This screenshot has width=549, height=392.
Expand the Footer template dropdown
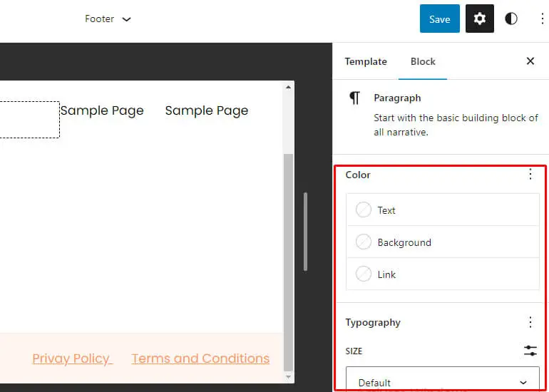click(x=108, y=19)
